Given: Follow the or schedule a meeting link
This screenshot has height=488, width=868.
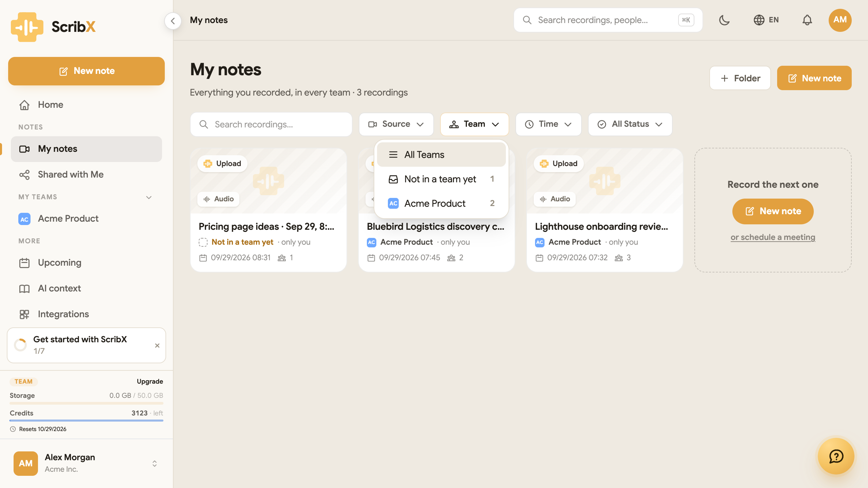Looking at the screenshot, I should click(773, 237).
